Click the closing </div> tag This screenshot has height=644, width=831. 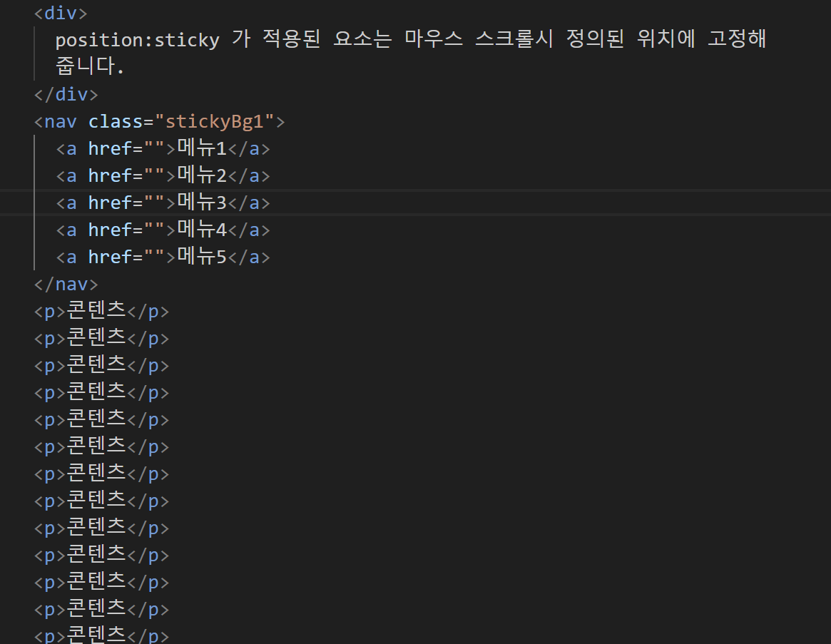66,94
